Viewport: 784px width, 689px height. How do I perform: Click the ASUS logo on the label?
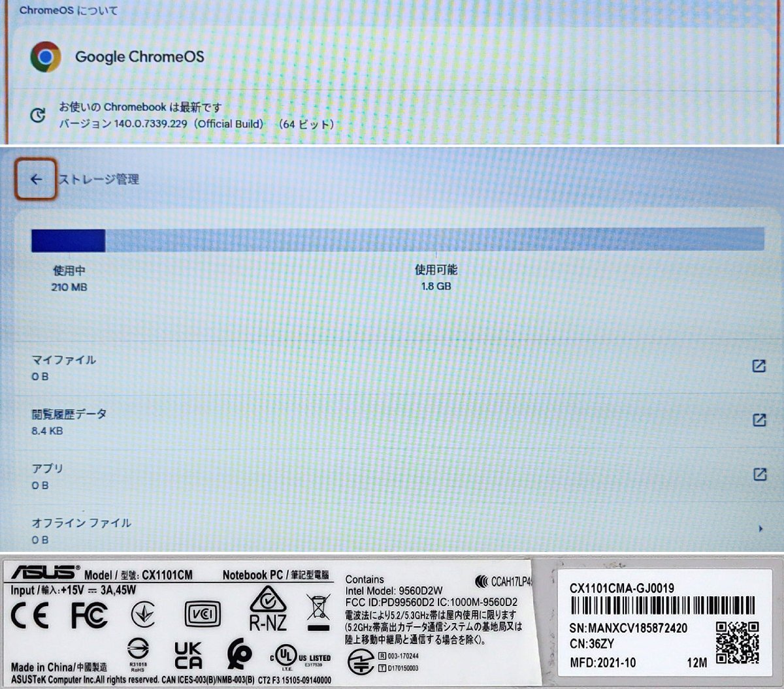coord(45,573)
